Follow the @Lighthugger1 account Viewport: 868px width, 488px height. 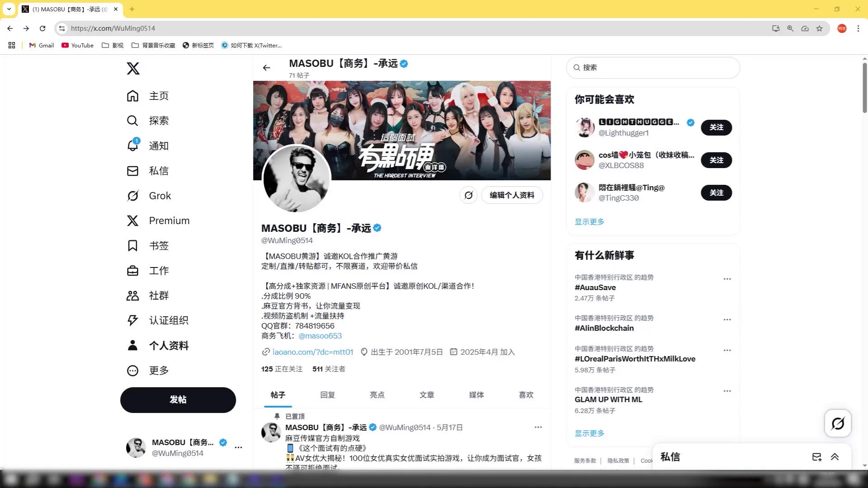(x=716, y=127)
